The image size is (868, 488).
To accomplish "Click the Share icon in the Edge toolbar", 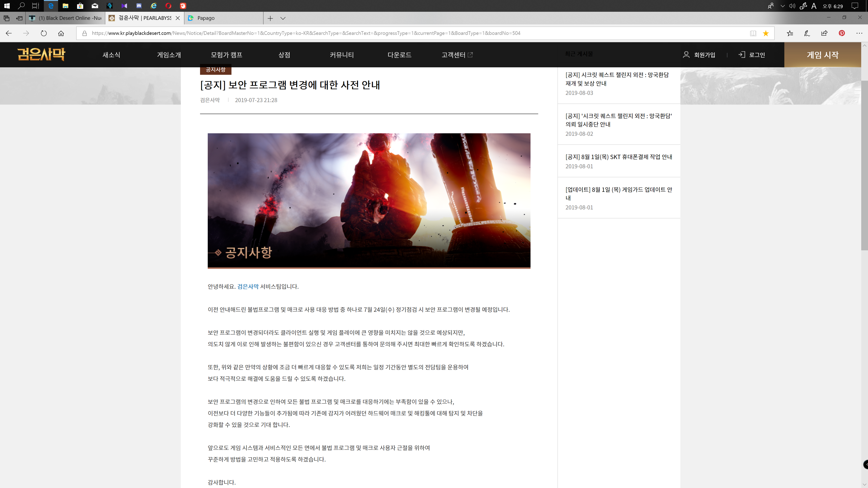I will [824, 33].
